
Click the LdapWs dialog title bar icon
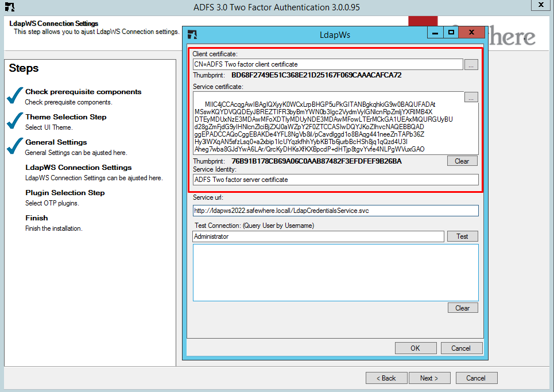(x=192, y=34)
